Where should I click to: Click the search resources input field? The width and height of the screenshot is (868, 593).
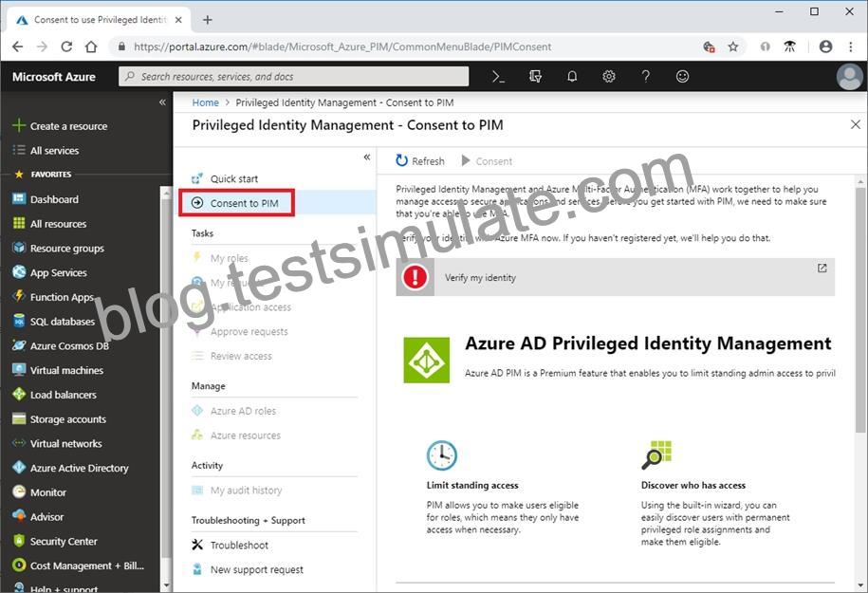(293, 77)
